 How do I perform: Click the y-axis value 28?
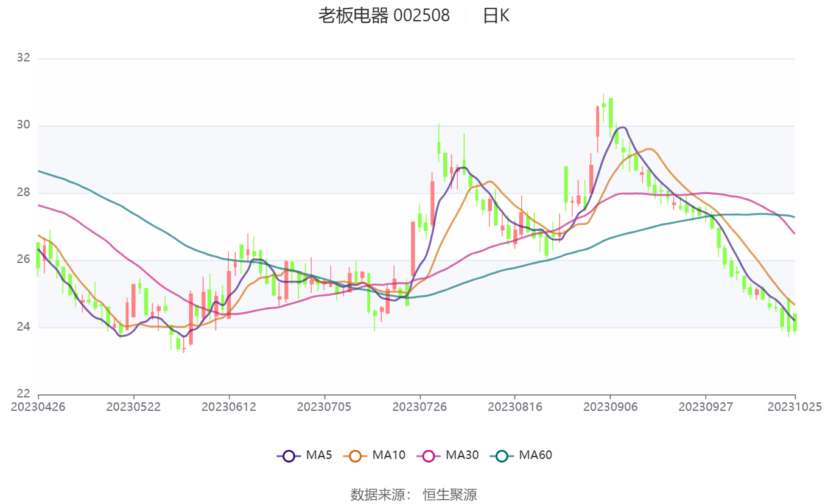click(23, 192)
